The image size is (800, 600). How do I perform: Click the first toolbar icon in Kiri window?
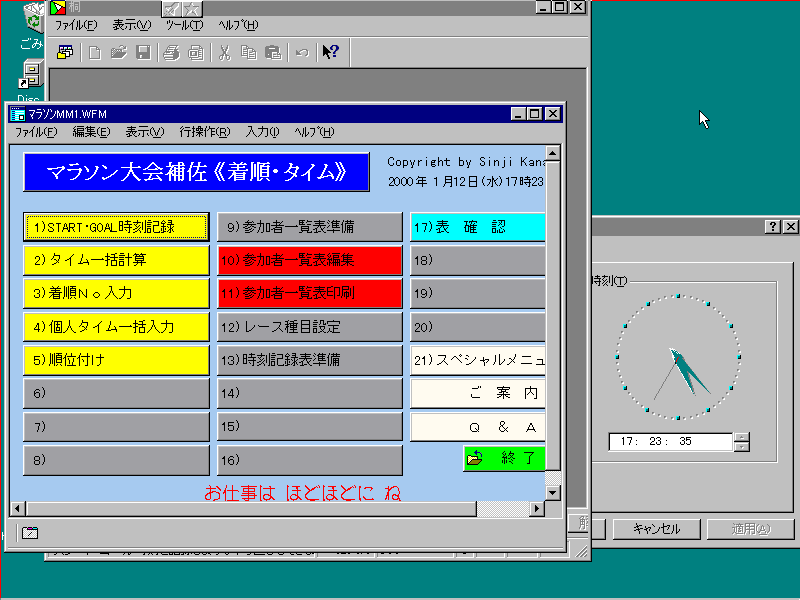point(65,52)
